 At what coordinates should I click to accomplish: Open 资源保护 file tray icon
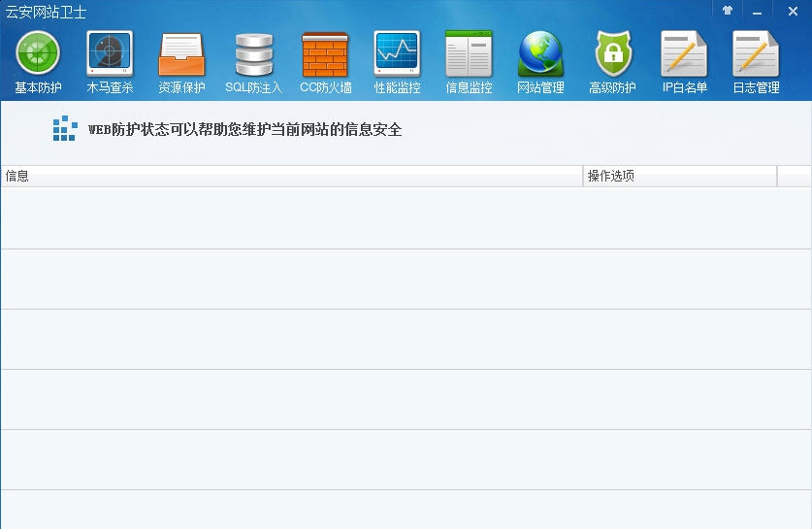pos(181,54)
